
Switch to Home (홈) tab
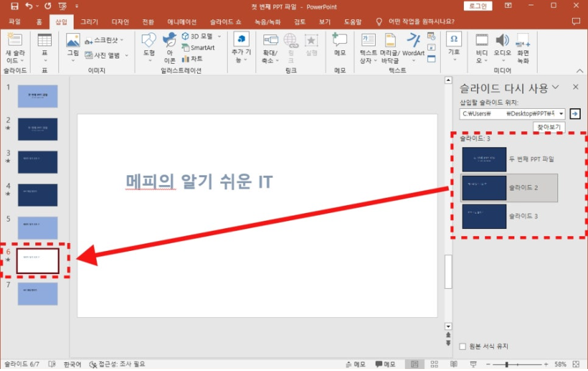pyautogui.click(x=39, y=21)
